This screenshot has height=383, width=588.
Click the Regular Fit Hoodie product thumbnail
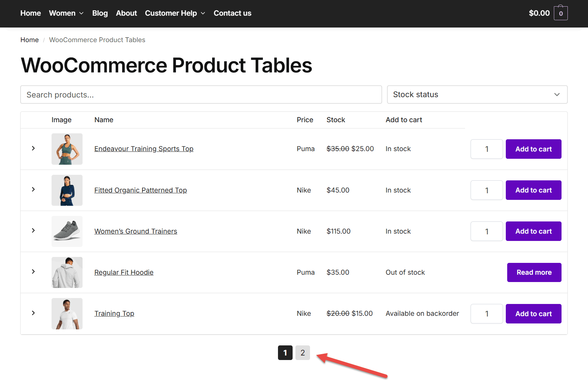(67, 272)
